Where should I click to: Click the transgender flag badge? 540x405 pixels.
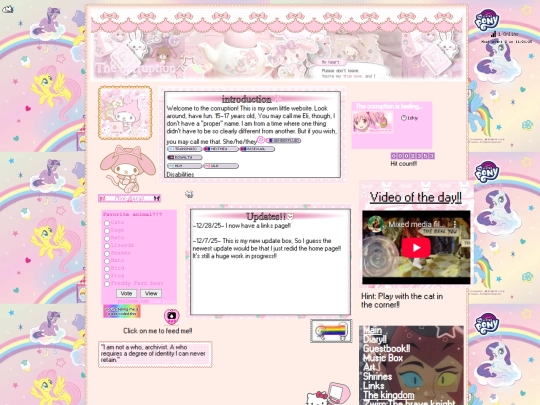184,149
